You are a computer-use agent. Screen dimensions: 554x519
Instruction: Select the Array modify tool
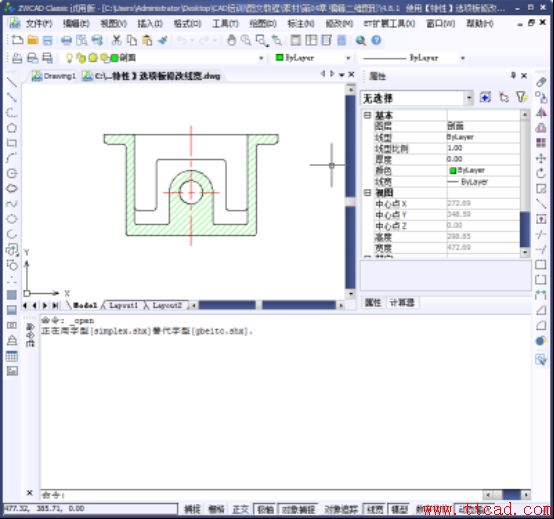(x=541, y=143)
